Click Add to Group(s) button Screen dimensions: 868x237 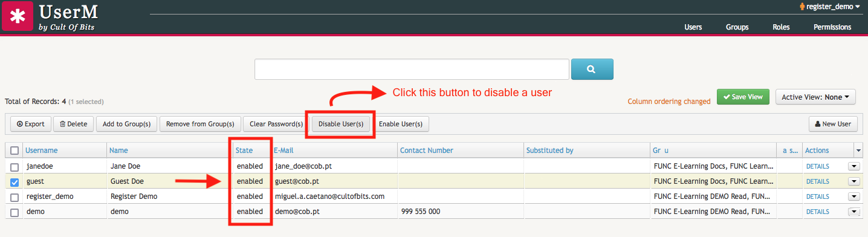coord(126,124)
